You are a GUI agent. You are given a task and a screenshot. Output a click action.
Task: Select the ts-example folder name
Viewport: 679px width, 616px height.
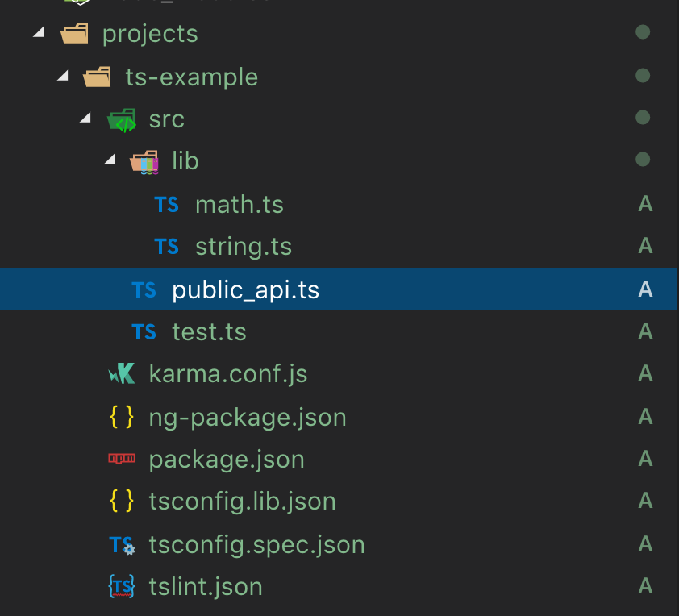[x=192, y=77]
